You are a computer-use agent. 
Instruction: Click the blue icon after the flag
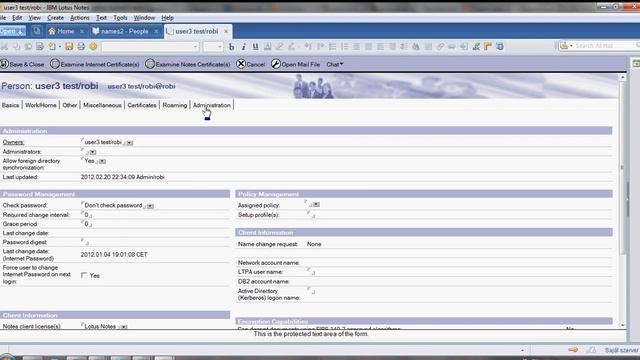pyautogui.click(x=500, y=47)
